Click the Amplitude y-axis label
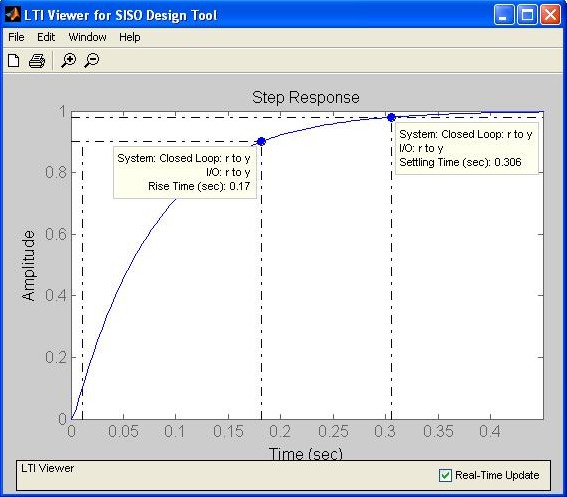The image size is (567, 497). 29,266
